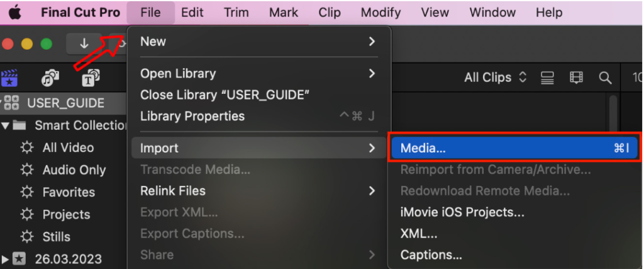644x269 pixels.
Task: Show the Titles and Generators sidebar
Action: tap(91, 77)
